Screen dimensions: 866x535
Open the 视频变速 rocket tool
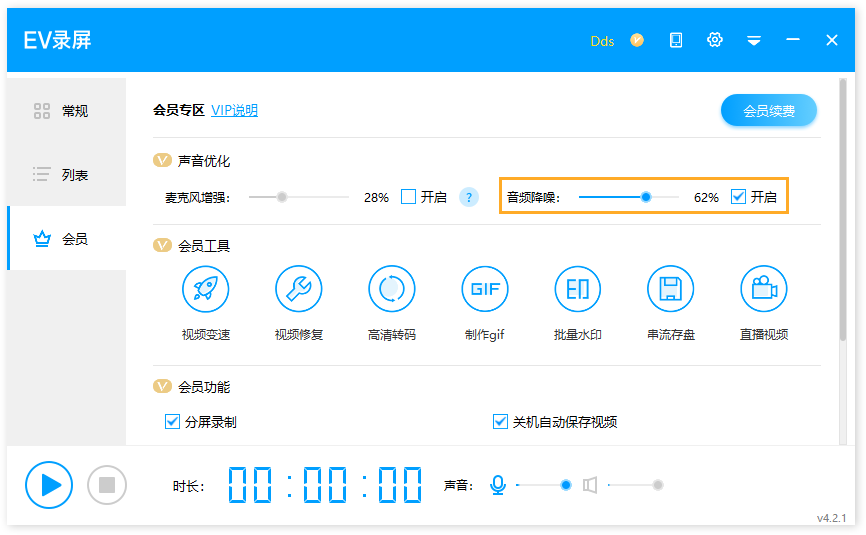(x=205, y=289)
